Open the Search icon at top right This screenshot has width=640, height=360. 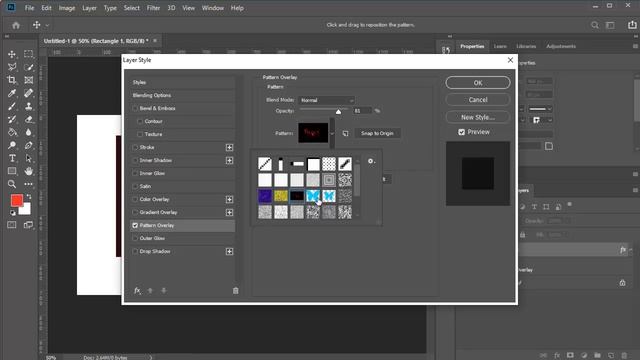point(595,25)
